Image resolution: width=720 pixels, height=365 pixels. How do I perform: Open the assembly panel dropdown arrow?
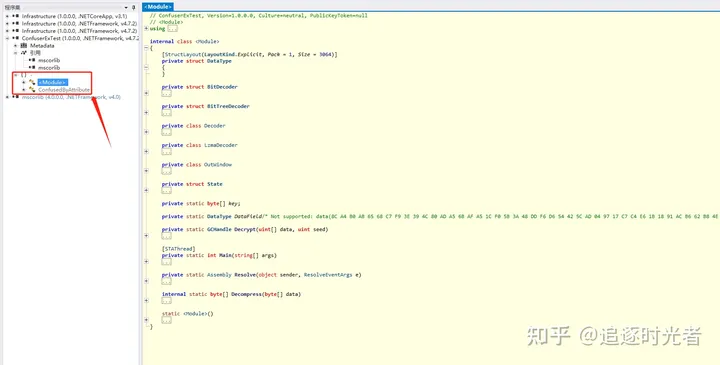(x=126, y=7)
